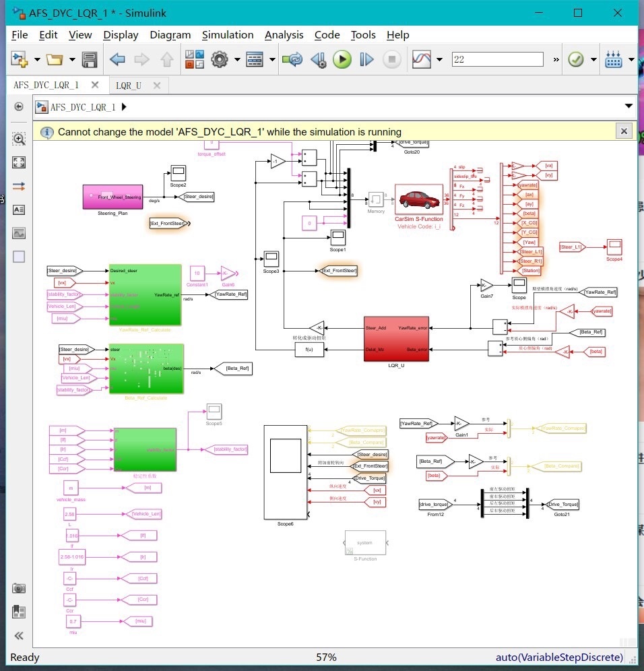Toggle the sample time legend arrows icon

tap(19, 186)
